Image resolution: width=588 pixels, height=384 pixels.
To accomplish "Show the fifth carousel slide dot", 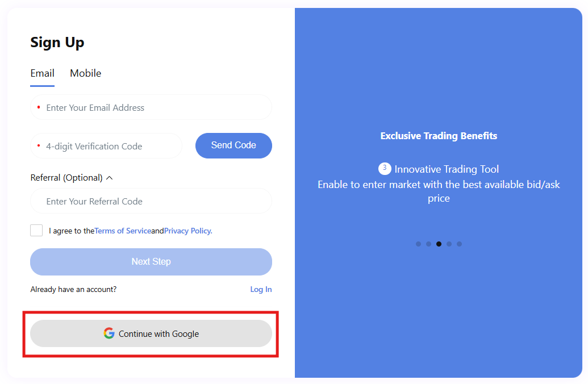I will point(459,244).
